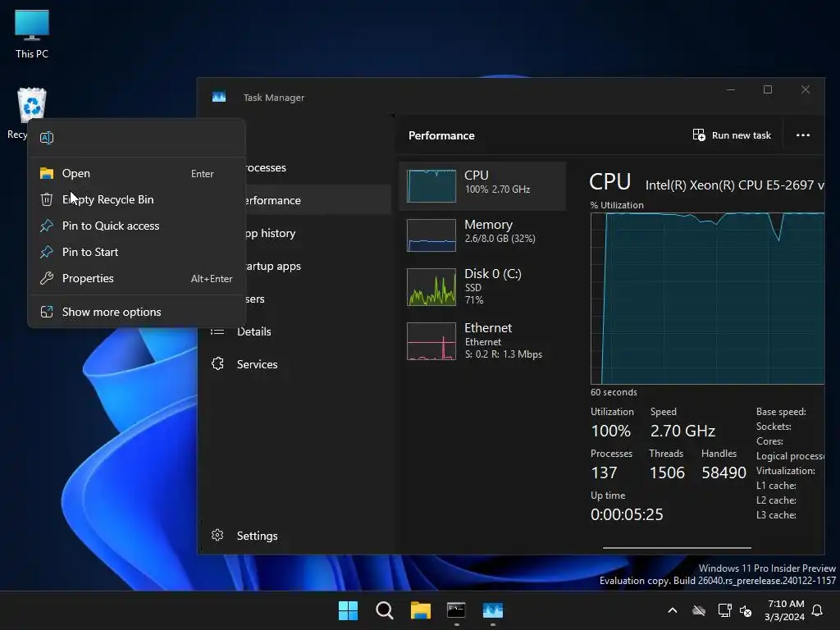Open Details page in Task Manager
Viewport: 840px width, 630px height.
296,331
